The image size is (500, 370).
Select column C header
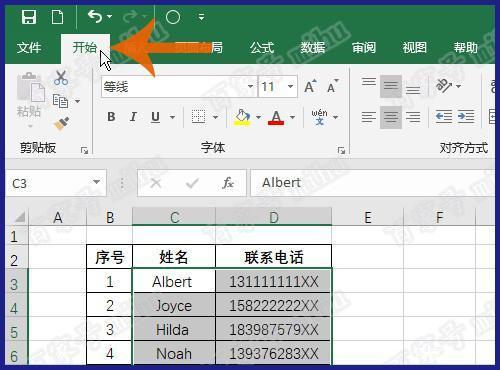point(174,217)
